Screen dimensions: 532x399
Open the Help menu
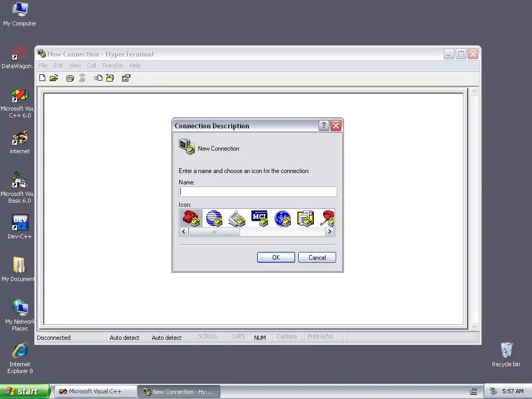pyautogui.click(x=135, y=65)
